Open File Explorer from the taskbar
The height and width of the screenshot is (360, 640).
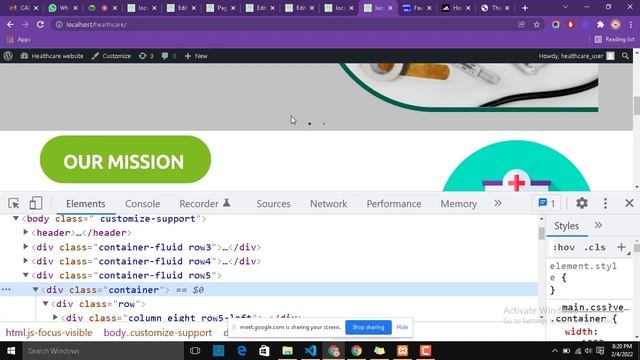(x=287, y=351)
